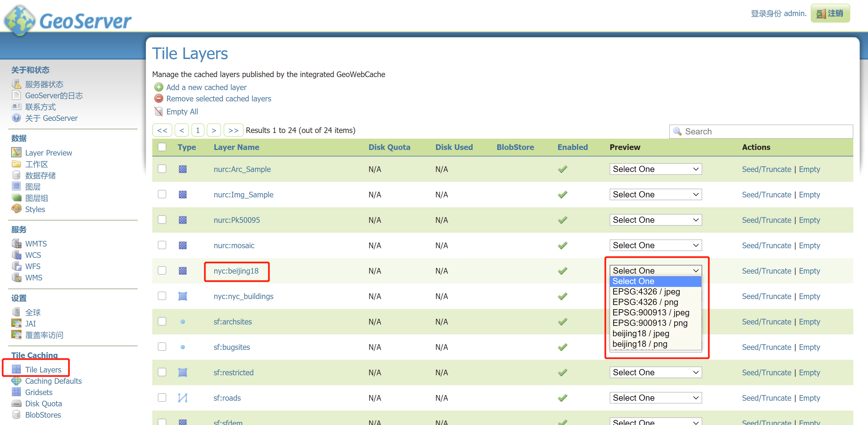
Task: Check the nurc:Arc_Sample row checkbox
Action: (x=162, y=169)
